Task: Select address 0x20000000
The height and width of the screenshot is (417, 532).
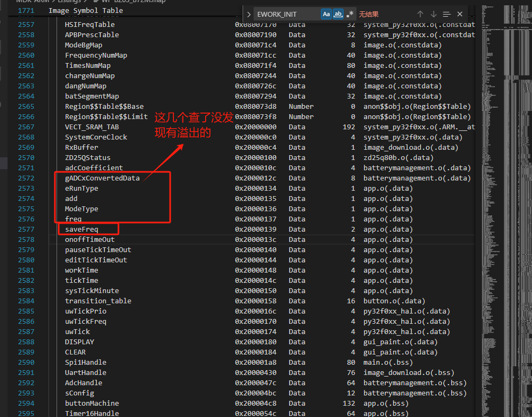Action: pos(255,127)
